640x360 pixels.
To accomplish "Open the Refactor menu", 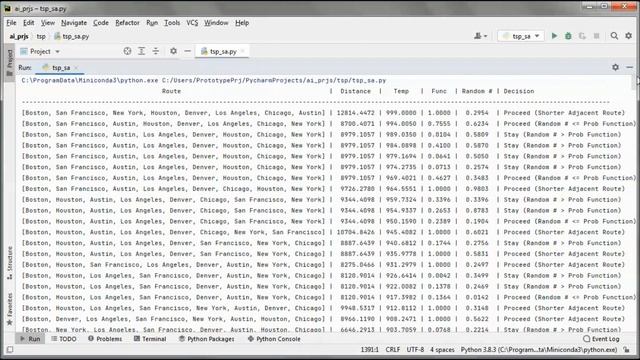I will [x=127, y=23].
